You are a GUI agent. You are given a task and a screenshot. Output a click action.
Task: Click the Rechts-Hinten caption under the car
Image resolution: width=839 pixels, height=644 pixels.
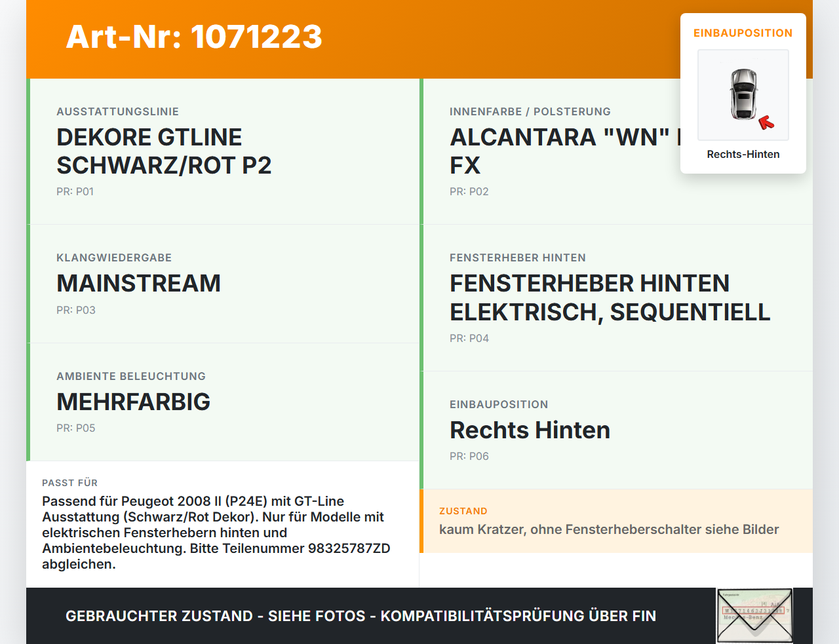point(743,154)
